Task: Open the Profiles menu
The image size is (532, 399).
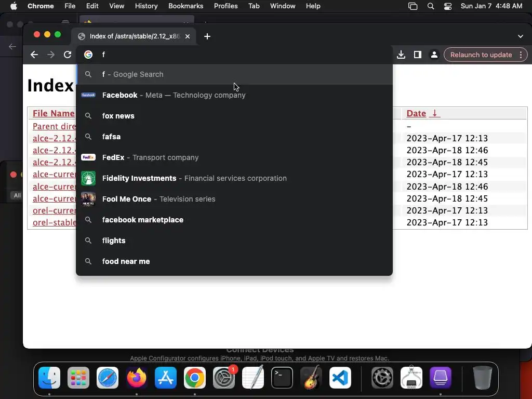Action: pyautogui.click(x=225, y=6)
